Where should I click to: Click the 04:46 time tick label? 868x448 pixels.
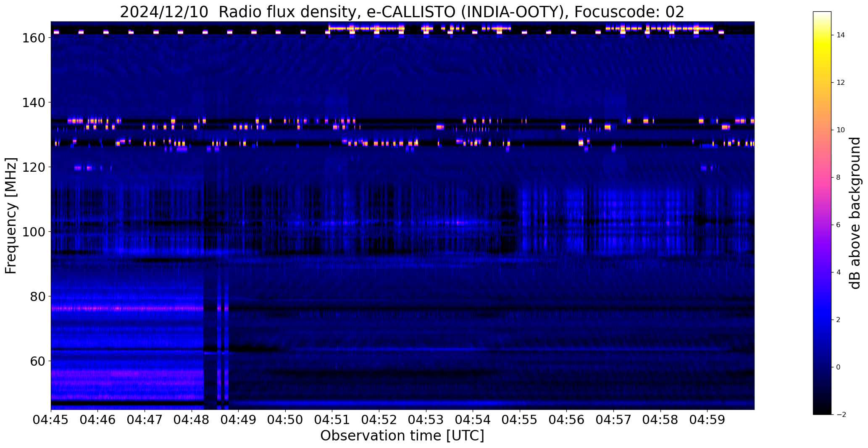pyautogui.click(x=98, y=420)
